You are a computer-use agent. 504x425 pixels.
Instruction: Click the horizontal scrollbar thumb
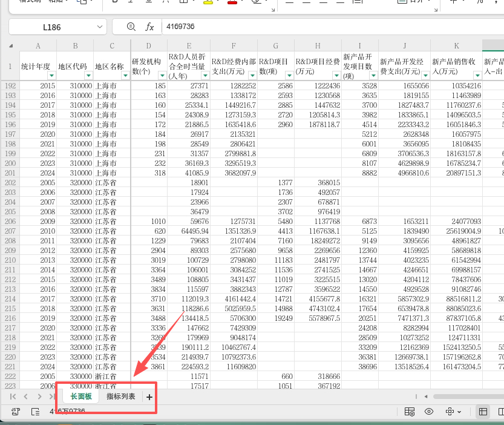tap(468, 397)
